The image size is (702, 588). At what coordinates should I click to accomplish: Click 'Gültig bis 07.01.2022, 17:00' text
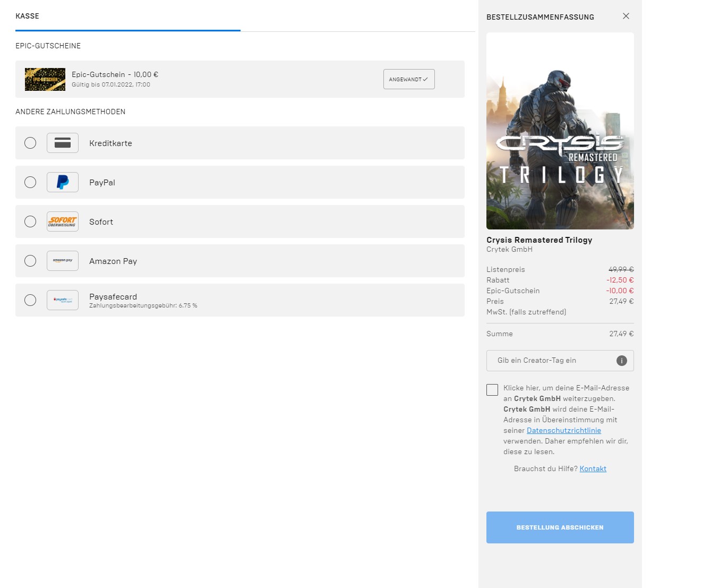[111, 84]
